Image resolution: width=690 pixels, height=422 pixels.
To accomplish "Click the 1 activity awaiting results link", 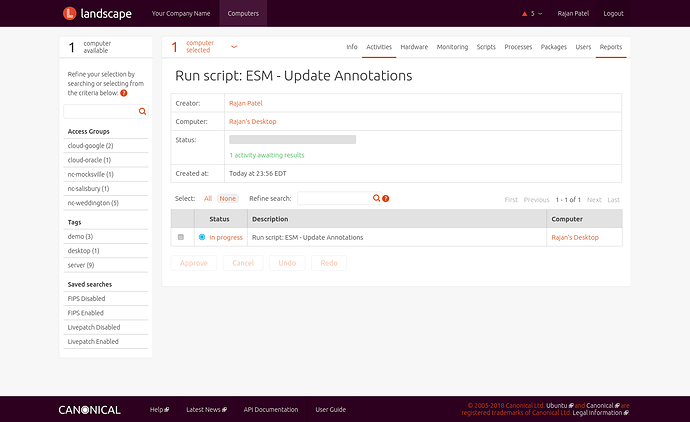I will [267, 155].
